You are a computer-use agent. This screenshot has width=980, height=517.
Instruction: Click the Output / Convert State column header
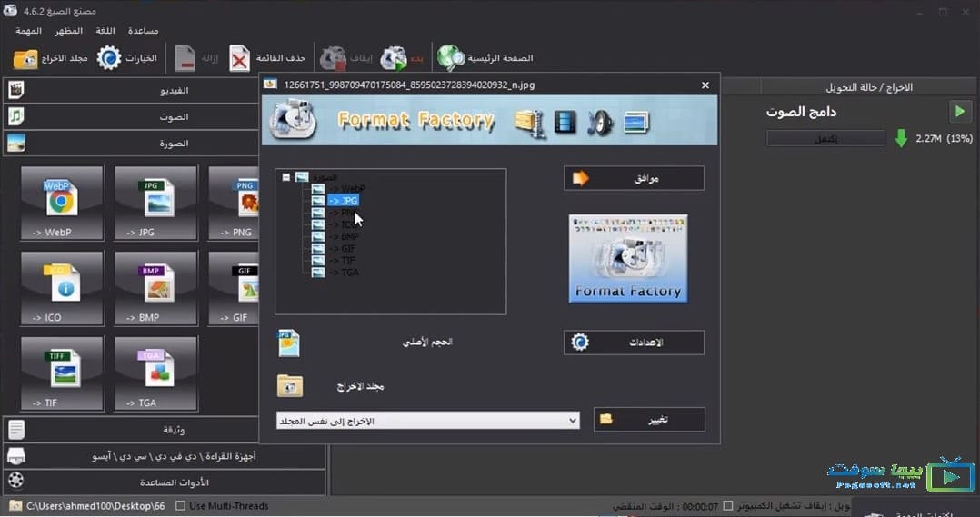(x=869, y=87)
